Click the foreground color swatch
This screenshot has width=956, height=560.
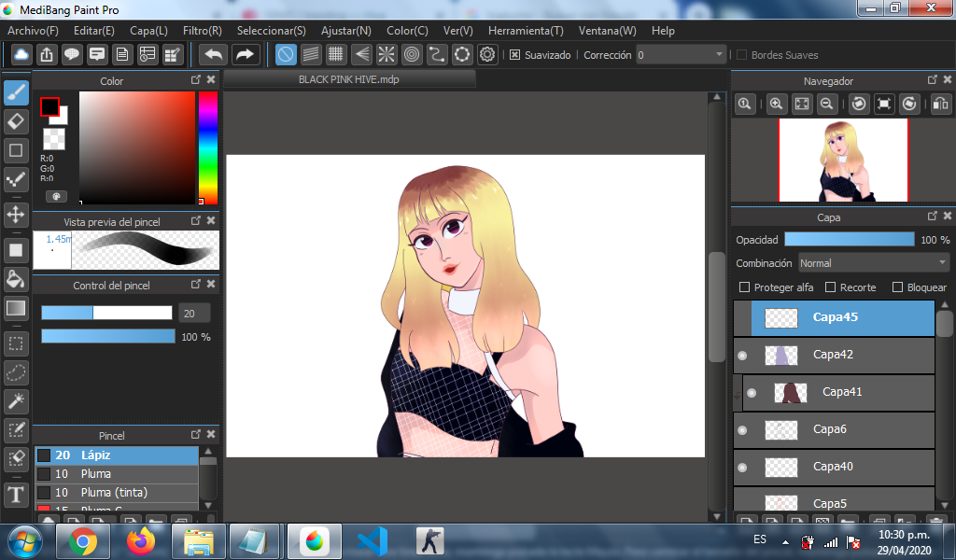[x=49, y=107]
